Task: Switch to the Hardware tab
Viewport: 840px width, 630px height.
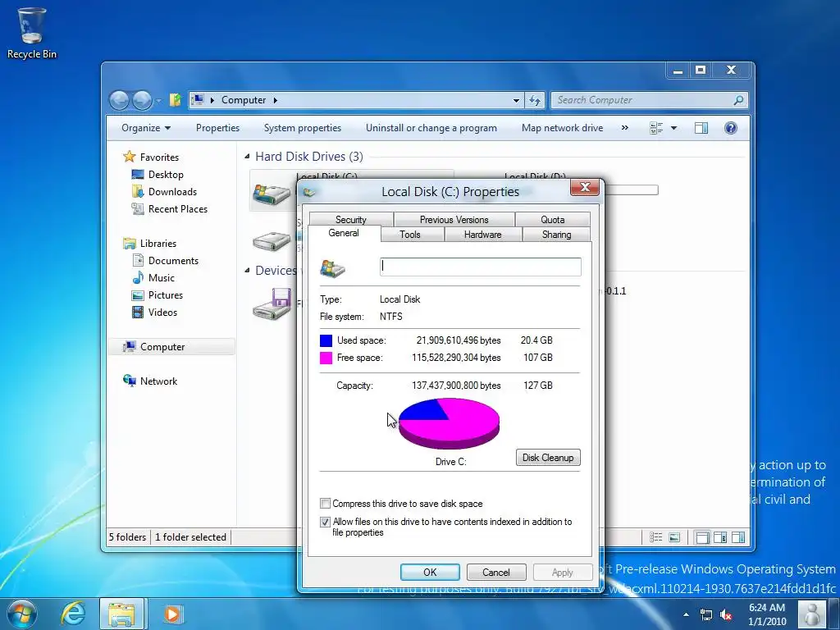Action: (x=482, y=234)
